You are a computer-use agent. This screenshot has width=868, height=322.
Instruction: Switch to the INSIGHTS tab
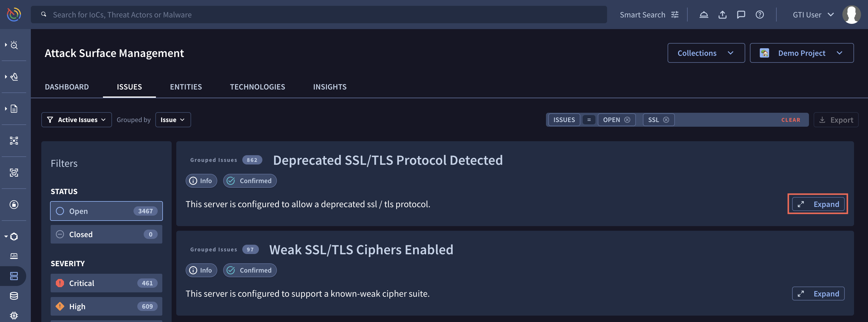tap(330, 87)
